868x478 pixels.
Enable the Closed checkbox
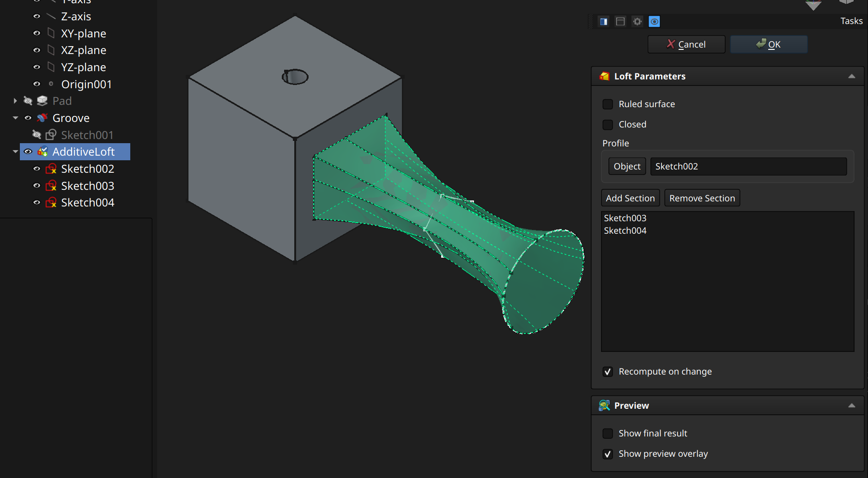coord(608,125)
